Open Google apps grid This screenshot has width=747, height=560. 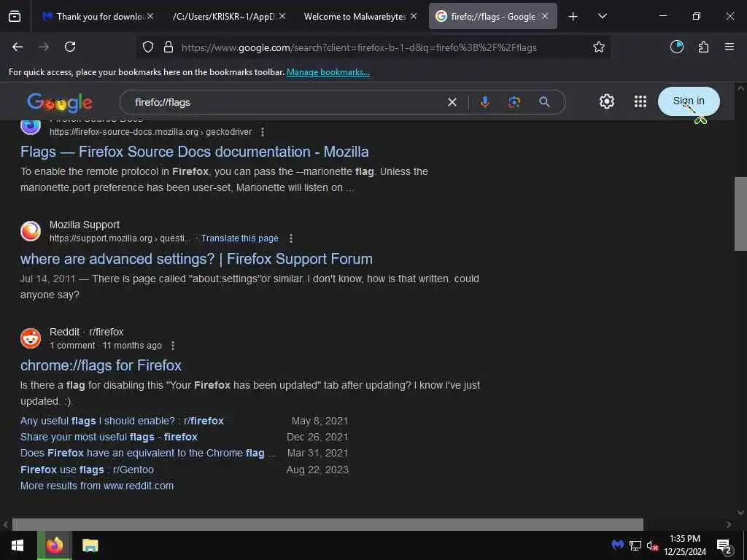[x=640, y=101]
